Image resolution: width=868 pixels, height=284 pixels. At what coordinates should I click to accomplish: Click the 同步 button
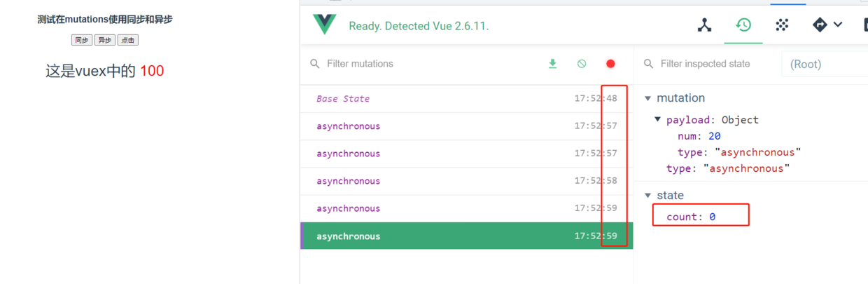tap(81, 40)
